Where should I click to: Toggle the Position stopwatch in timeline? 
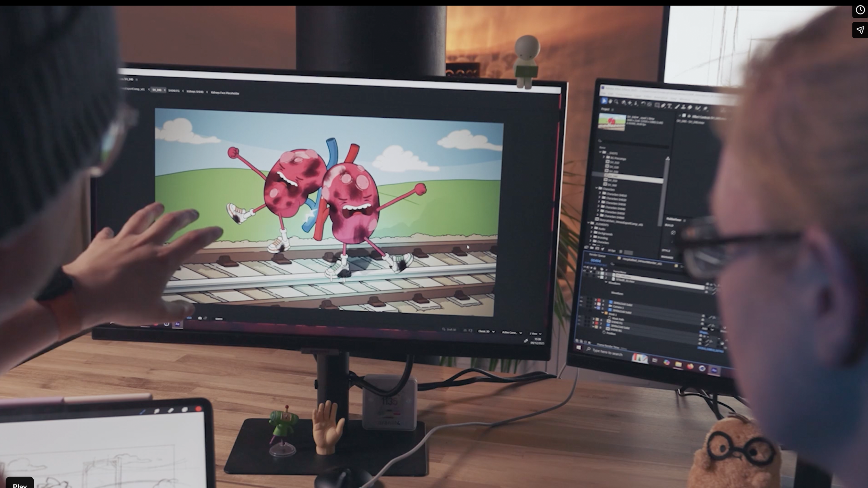click(604, 333)
